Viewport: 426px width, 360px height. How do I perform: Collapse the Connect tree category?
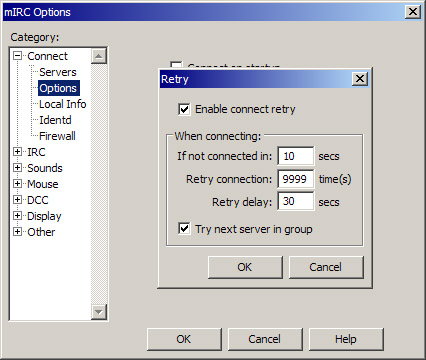click(17, 56)
